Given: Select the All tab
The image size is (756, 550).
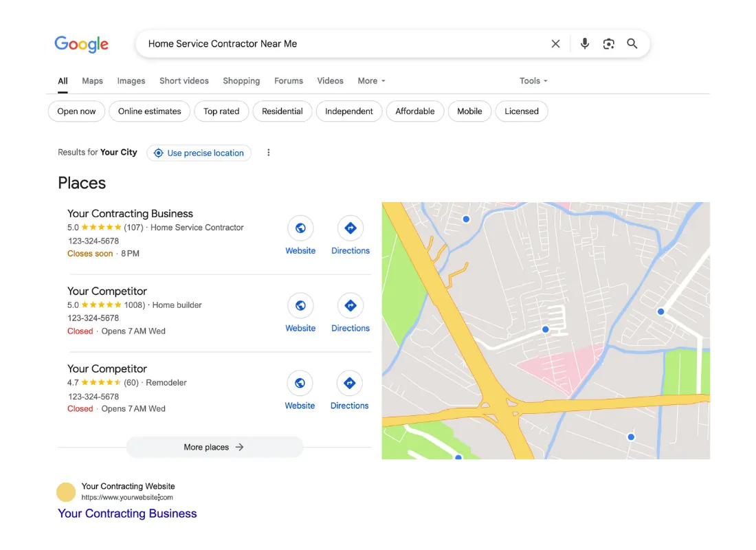Looking at the screenshot, I should click(63, 81).
